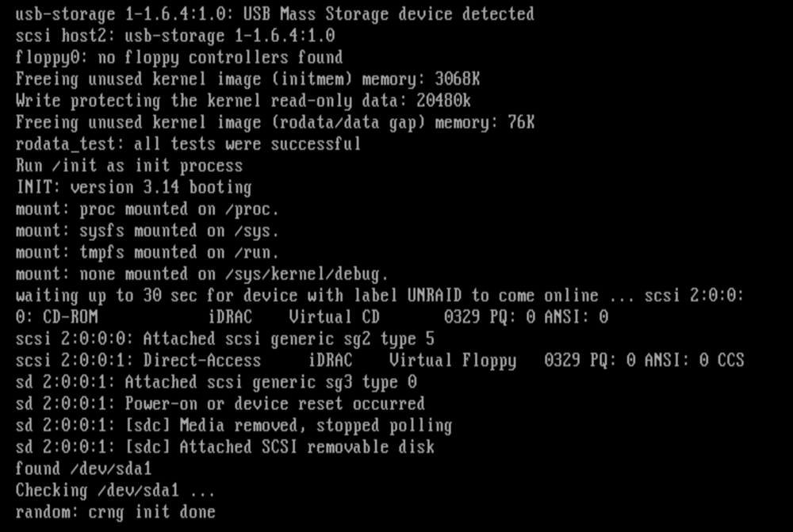
Task: Select 'floppy0: no floppy controllers found' text
Action: (x=179, y=58)
